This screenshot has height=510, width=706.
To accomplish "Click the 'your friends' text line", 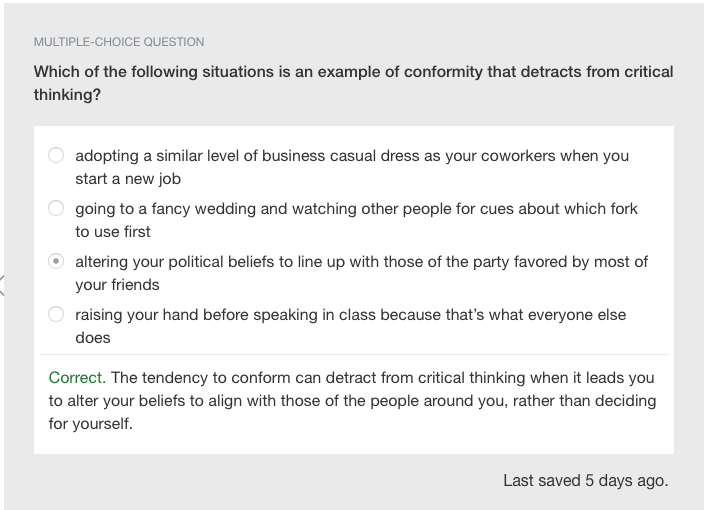I will pos(117,285).
